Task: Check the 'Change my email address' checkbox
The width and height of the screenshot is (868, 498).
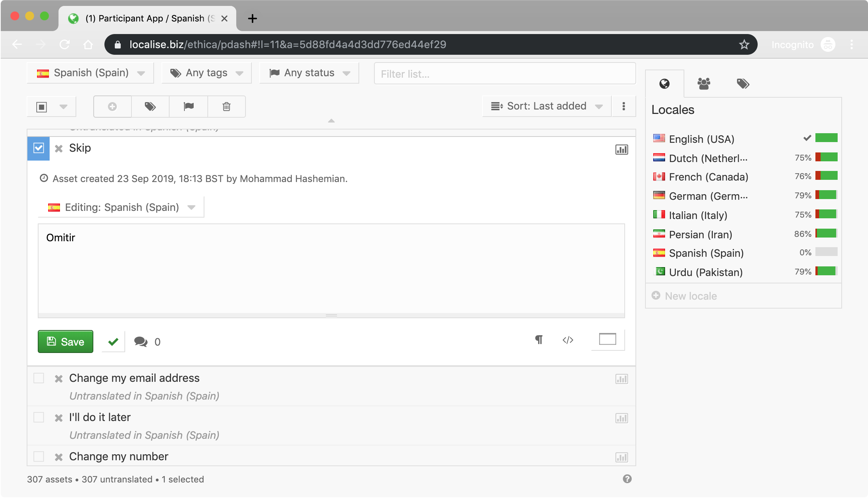Action: click(x=39, y=378)
